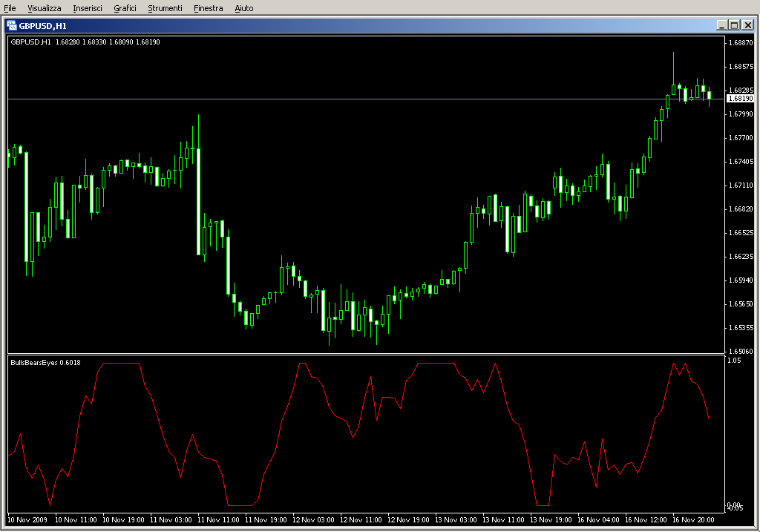Click the BullsBearsEyes 0.6018 indicator label
This screenshot has height=532, width=760.
tap(45, 362)
